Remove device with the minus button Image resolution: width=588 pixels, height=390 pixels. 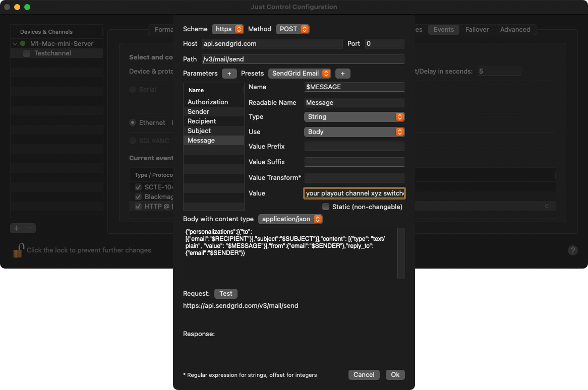click(29, 228)
